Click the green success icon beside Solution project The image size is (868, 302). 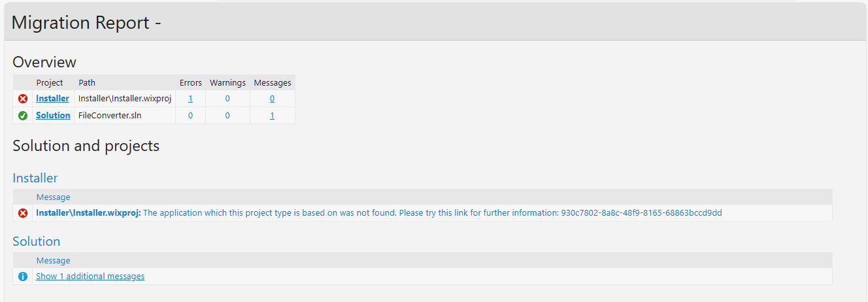(x=23, y=116)
